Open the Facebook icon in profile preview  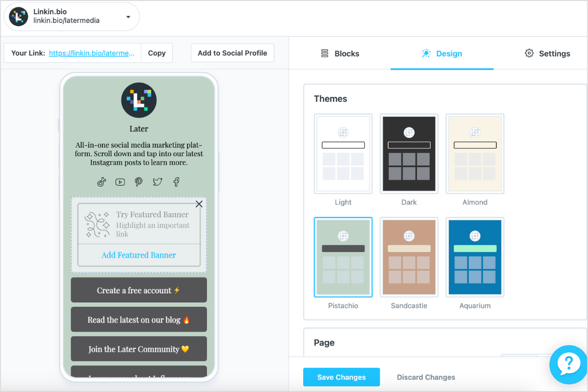pyautogui.click(x=176, y=182)
